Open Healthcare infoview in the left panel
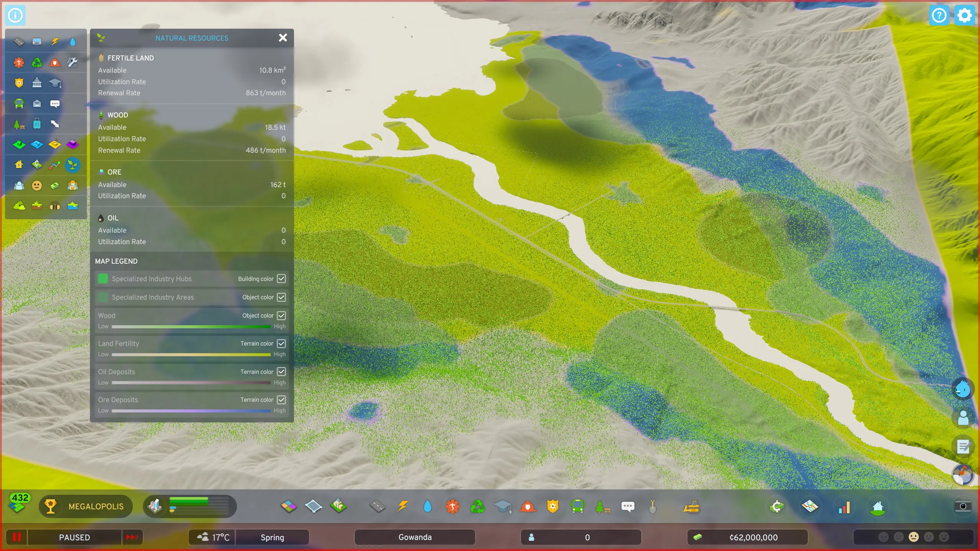The width and height of the screenshot is (980, 551). pos(19,62)
